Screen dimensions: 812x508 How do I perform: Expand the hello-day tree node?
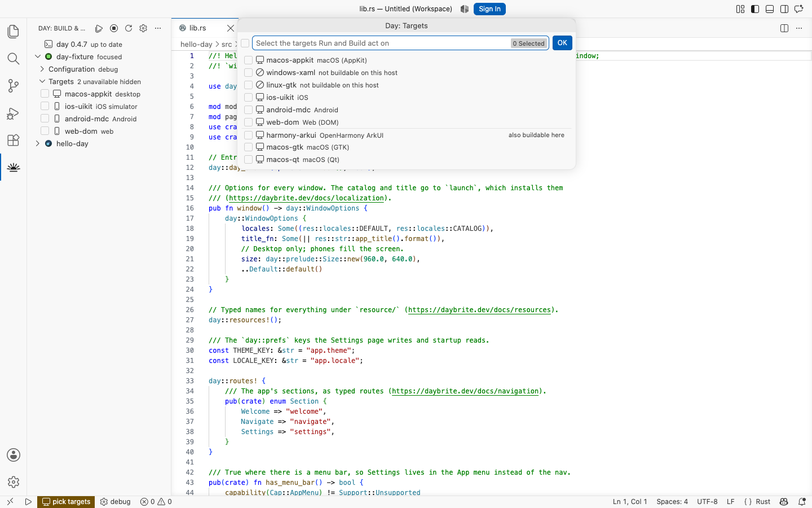point(38,143)
